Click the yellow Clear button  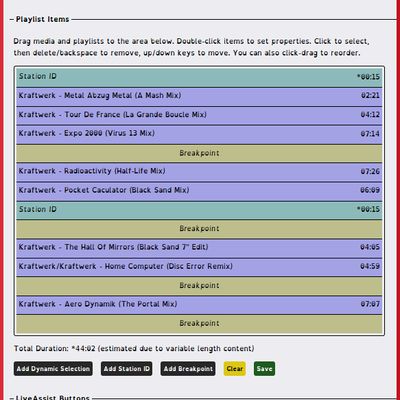[x=235, y=369]
